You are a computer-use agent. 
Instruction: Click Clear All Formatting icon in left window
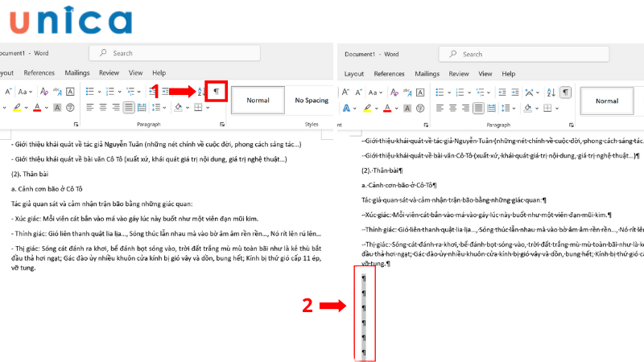pyautogui.click(x=44, y=91)
